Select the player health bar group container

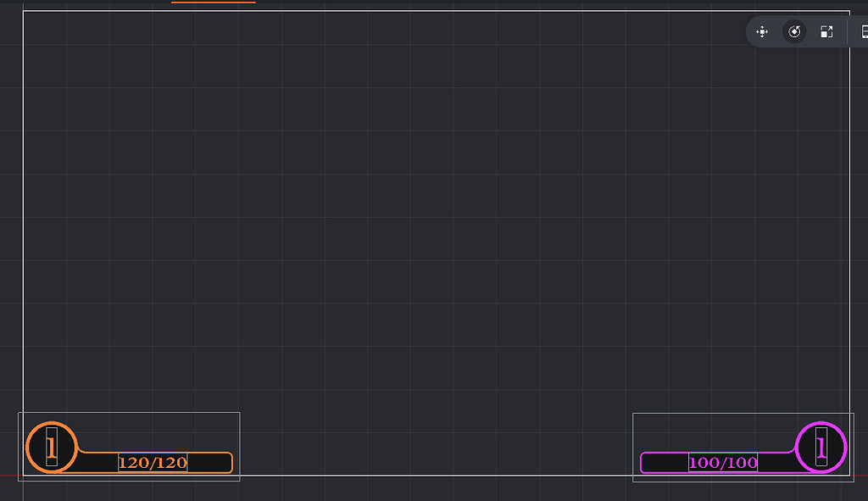[x=129, y=415]
